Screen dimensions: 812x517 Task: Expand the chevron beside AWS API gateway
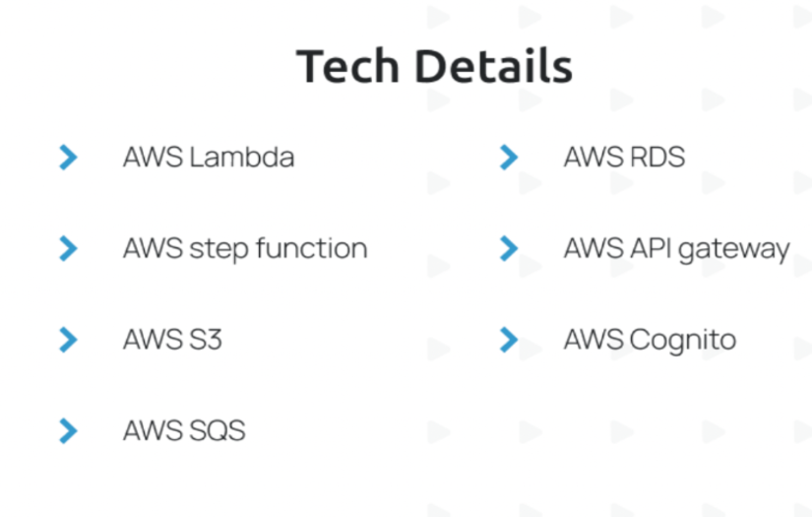point(508,248)
